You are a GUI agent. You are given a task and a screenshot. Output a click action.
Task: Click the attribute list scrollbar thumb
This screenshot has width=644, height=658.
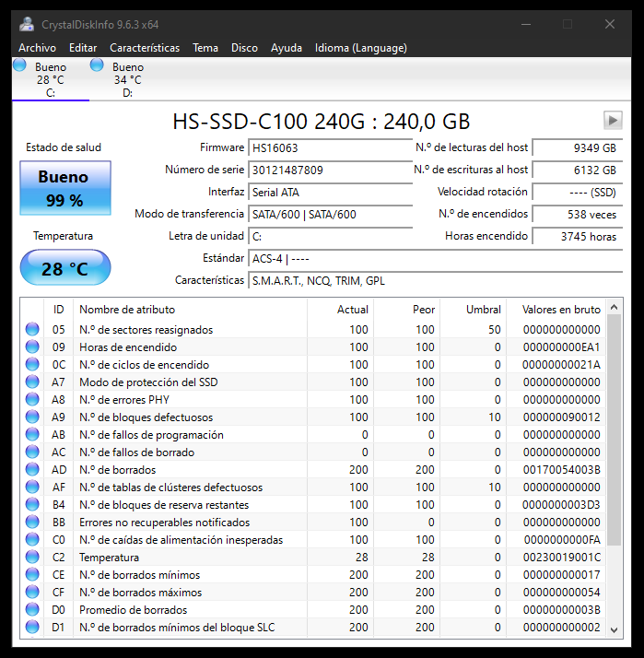click(615, 430)
